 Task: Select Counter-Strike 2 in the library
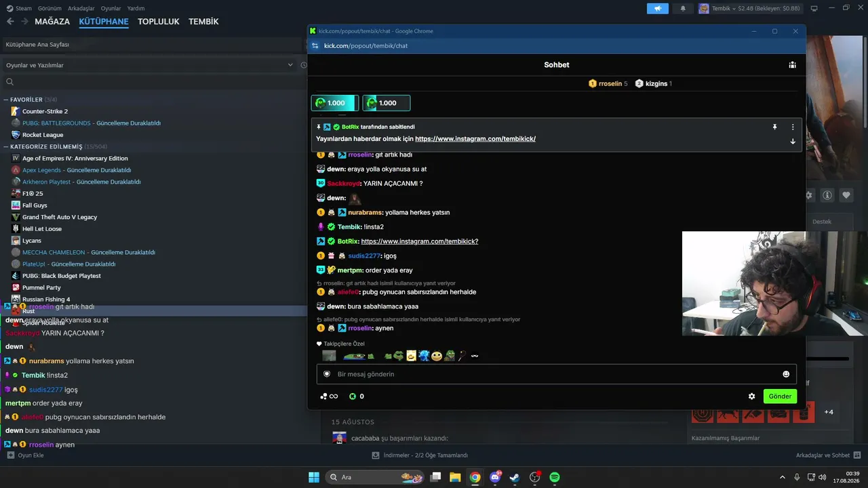[45, 111]
